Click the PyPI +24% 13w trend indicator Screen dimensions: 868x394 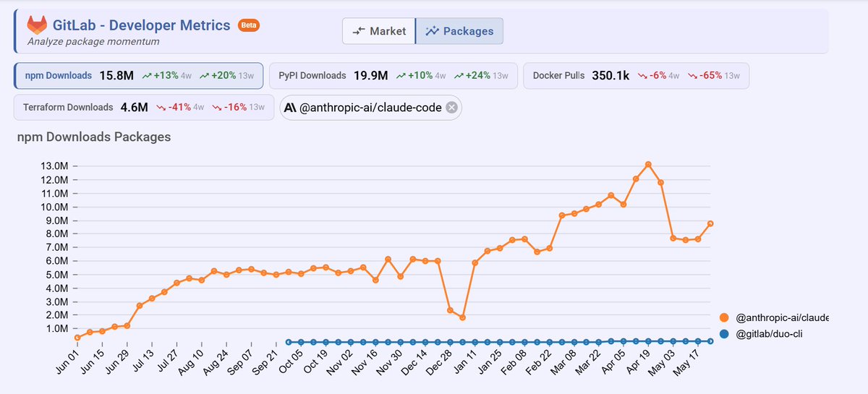click(x=482, y=75)
